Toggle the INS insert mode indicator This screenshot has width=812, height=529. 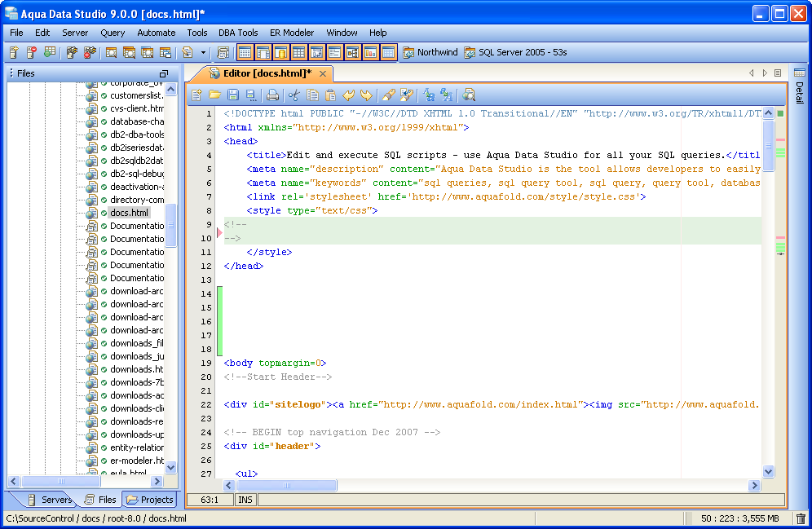coord(245,500)
